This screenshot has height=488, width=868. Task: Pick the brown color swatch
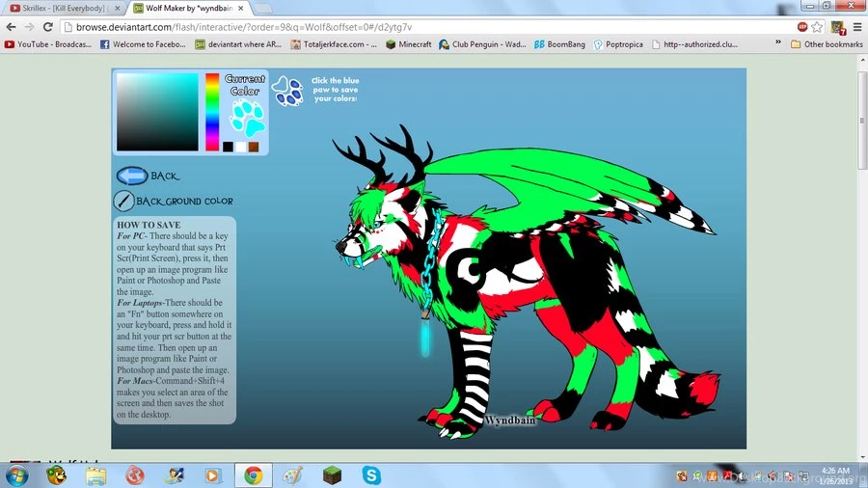click(x=254, y=147)
